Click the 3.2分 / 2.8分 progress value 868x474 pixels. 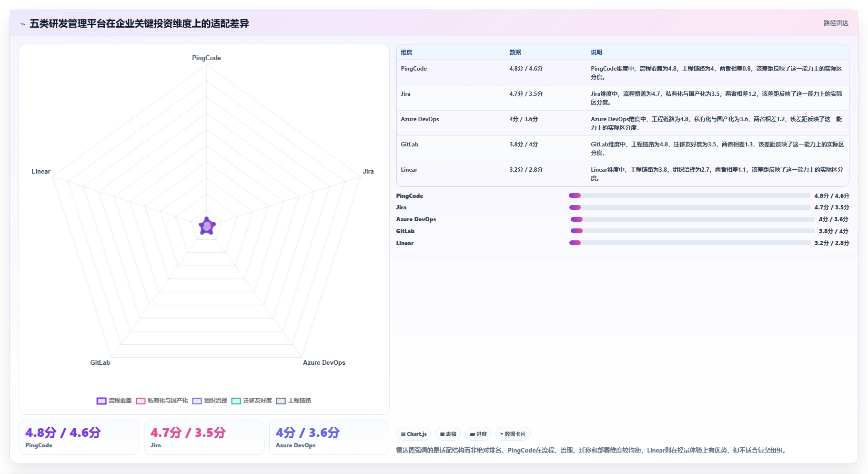tap(832, 243)
